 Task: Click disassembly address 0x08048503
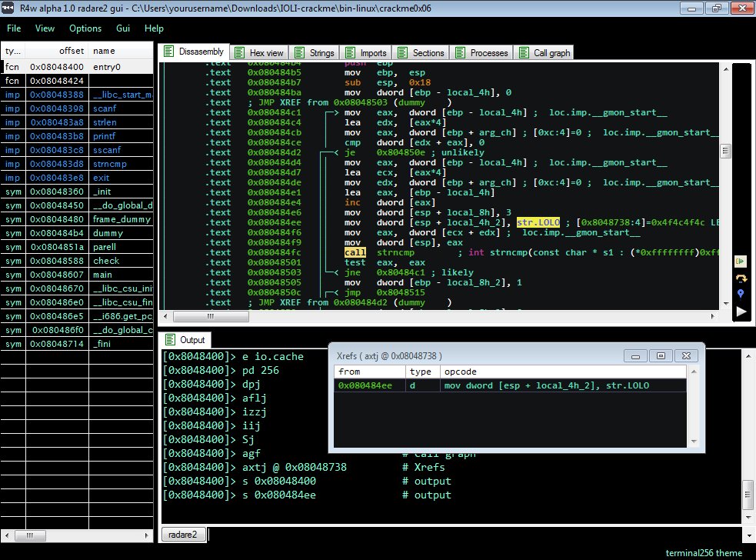(x=274, y=272)
